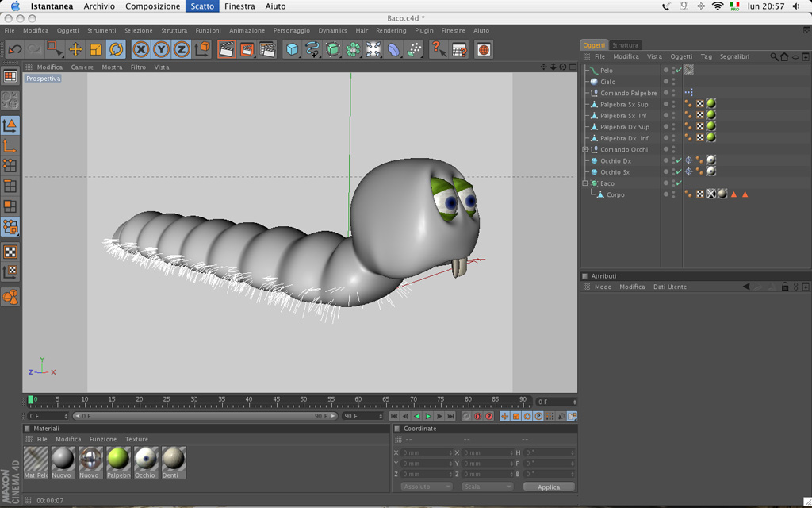Open the Rendering menu

click(x=391, y=31)
